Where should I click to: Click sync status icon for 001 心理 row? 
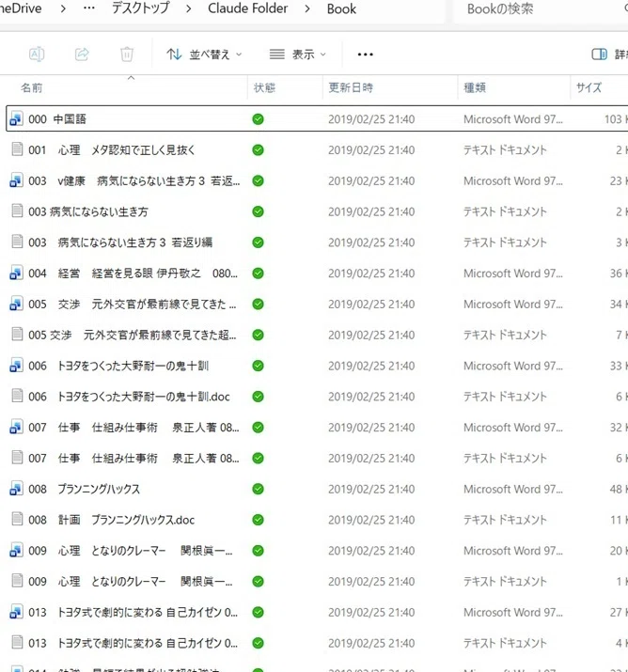258,150
